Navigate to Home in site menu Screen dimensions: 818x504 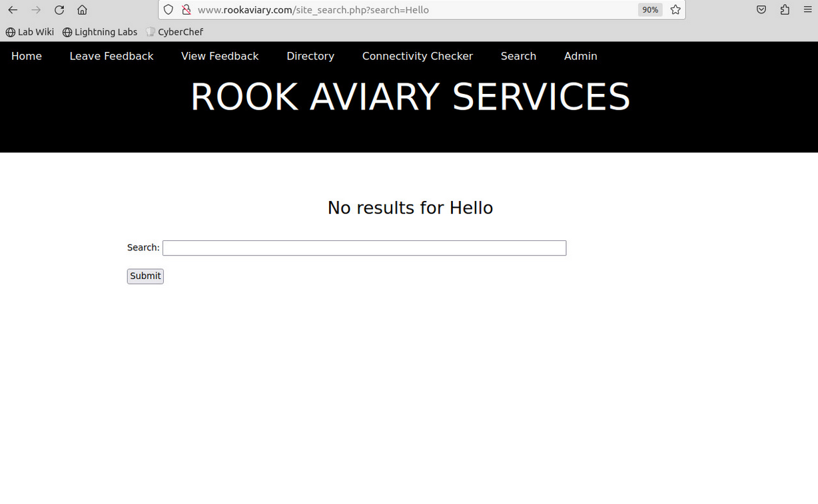[27, 56]
